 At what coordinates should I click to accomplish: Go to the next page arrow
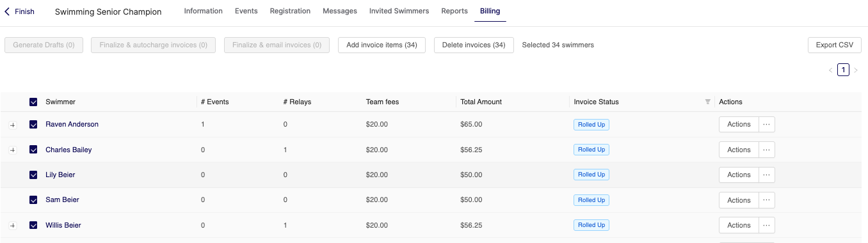tap(856, 70)
